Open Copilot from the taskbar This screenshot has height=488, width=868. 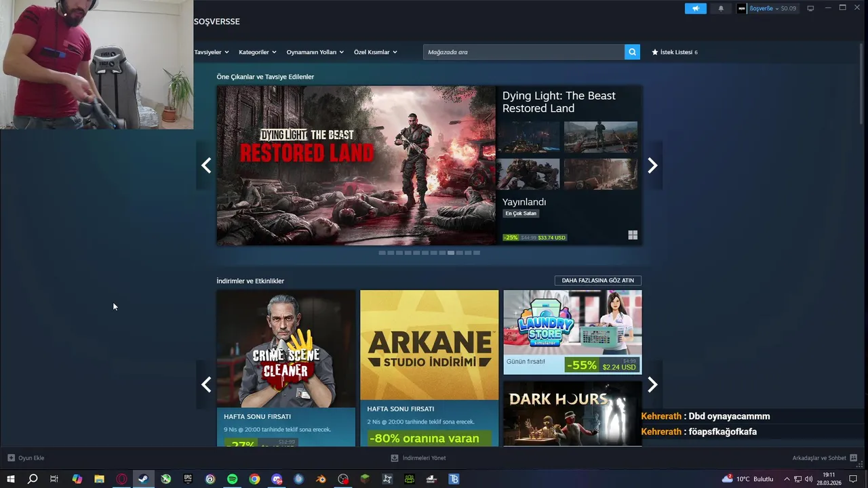[x=77, y=479]
